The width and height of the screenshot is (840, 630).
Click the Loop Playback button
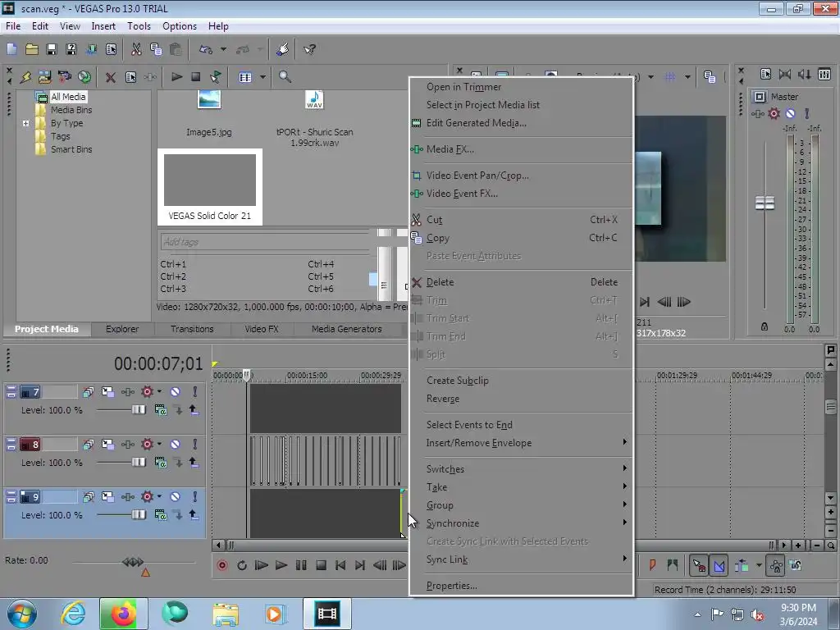click(x=242, y=565)
